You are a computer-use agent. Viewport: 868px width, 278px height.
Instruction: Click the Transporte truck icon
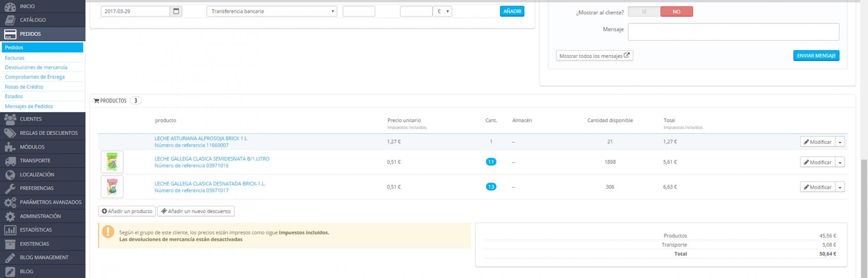point(10,161)
